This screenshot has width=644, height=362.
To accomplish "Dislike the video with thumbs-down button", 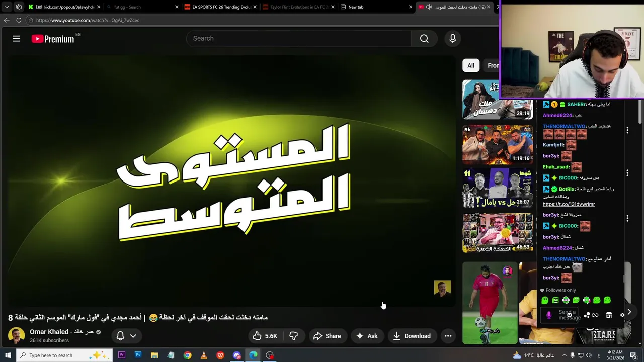I will pos(294,336).
